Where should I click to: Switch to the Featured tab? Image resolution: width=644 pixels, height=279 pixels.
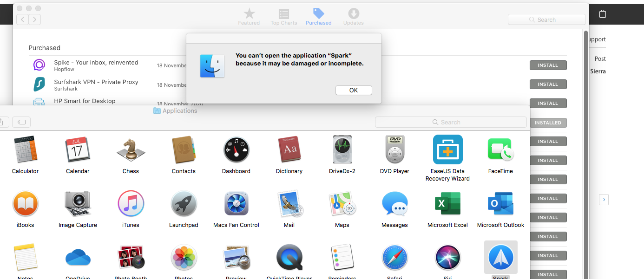249,16
